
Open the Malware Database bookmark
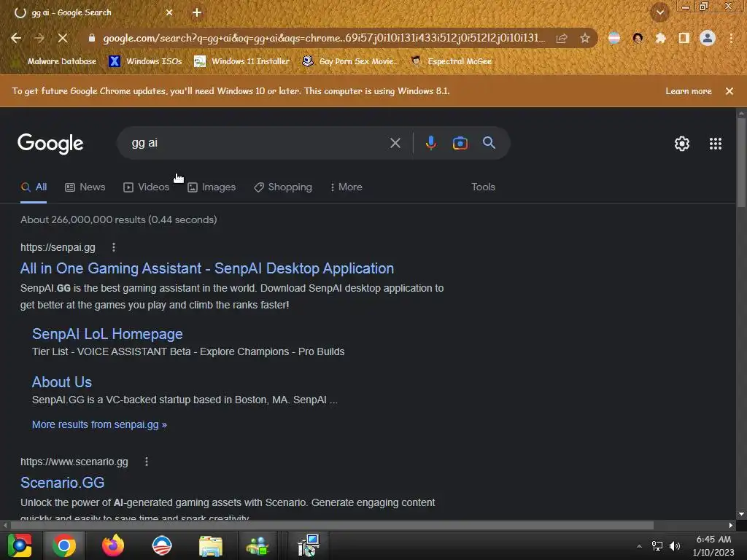coord(55,61)
